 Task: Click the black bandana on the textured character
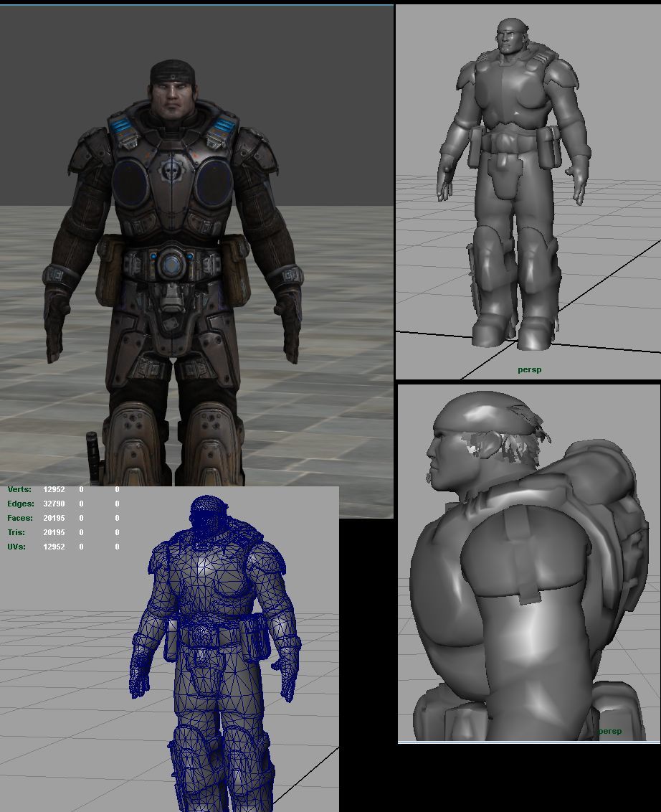pos(172,70)
